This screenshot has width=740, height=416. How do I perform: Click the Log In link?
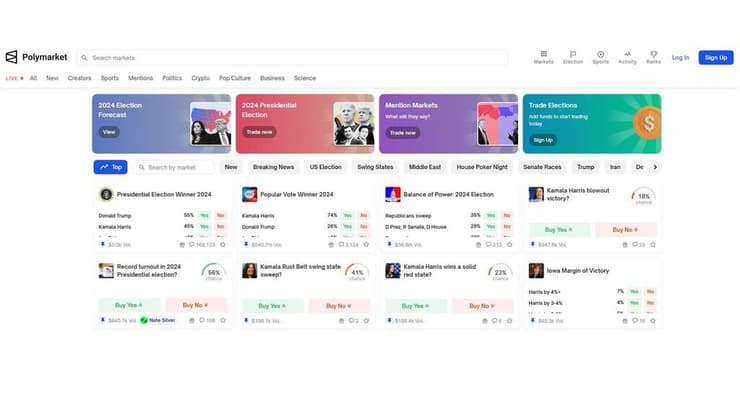pos(680,58)
